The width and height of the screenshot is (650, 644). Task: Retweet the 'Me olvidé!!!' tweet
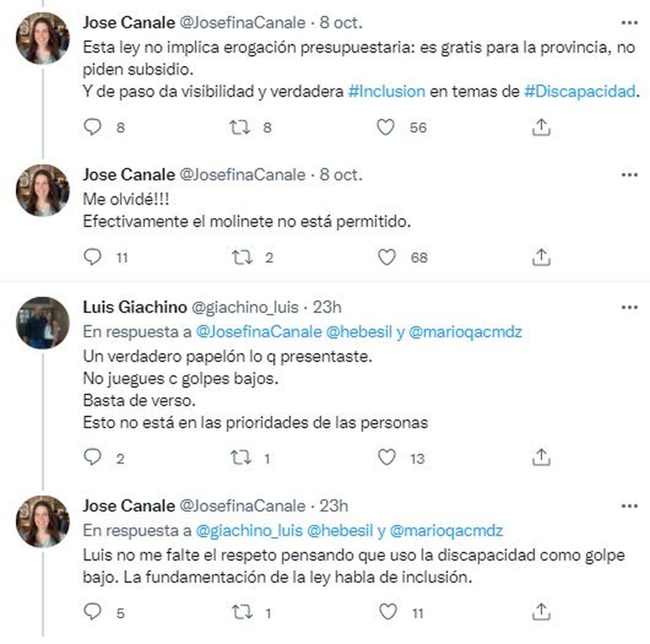[242, 257]
